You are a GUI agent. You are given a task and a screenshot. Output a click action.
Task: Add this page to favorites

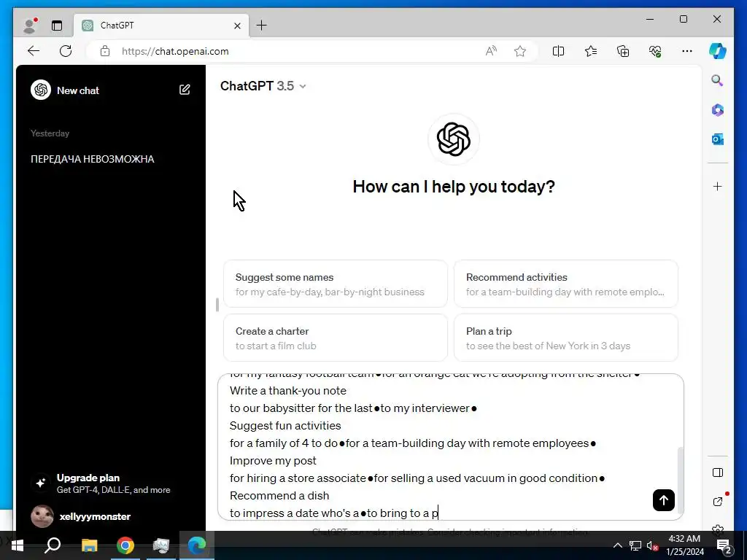pyautogui.click(x=519, y=51)
